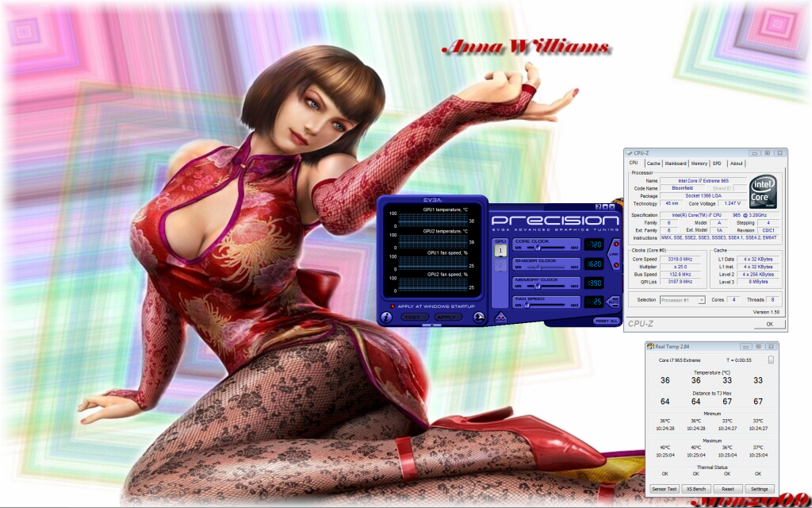Click the GPU2 fan speed graph
The image size is (812, 508).
coord(433,285)
